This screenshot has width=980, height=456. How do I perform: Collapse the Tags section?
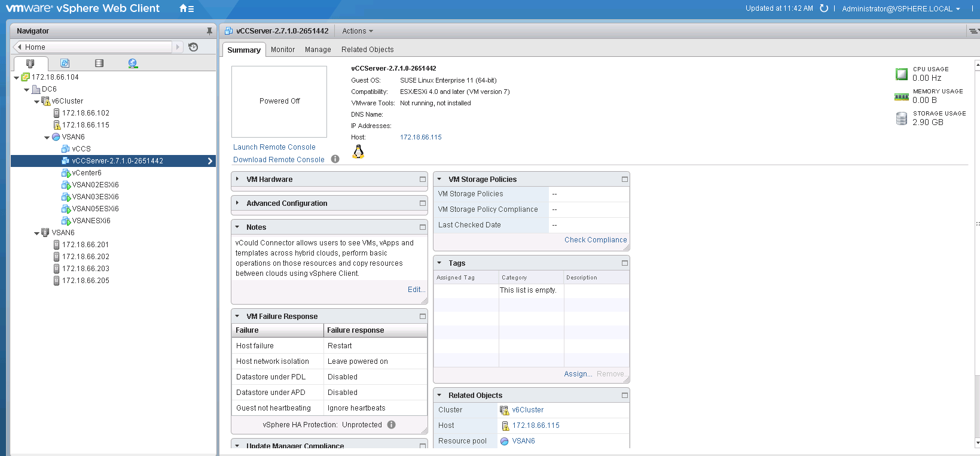pos(439,263)
